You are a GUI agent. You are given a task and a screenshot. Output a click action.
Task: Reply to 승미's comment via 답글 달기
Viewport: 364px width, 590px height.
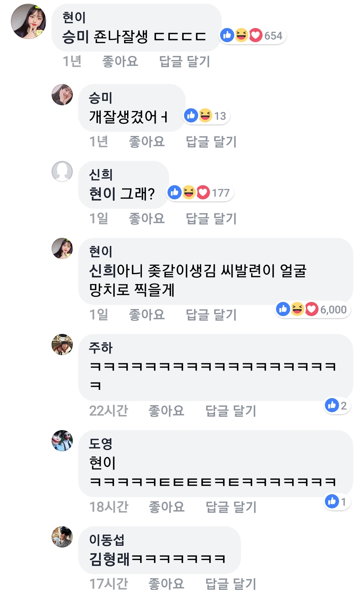[x=211, y=142]
